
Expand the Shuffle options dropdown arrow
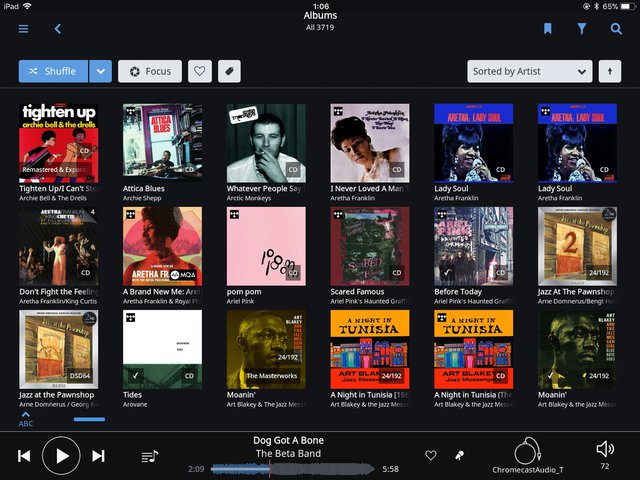pos(100,71)
